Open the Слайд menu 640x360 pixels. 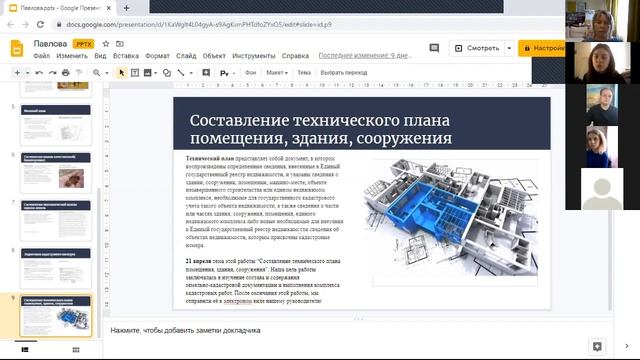[186, 56]
